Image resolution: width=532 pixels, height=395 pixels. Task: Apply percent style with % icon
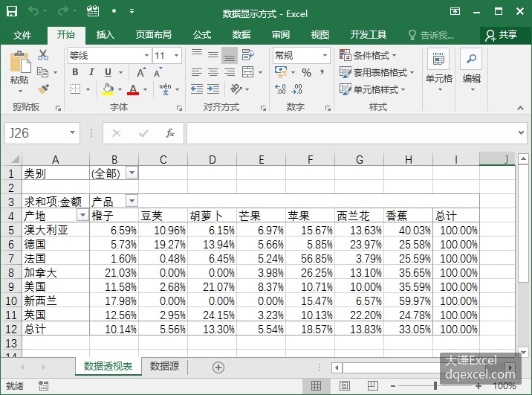pyautogui.click(x=306, y=72)
